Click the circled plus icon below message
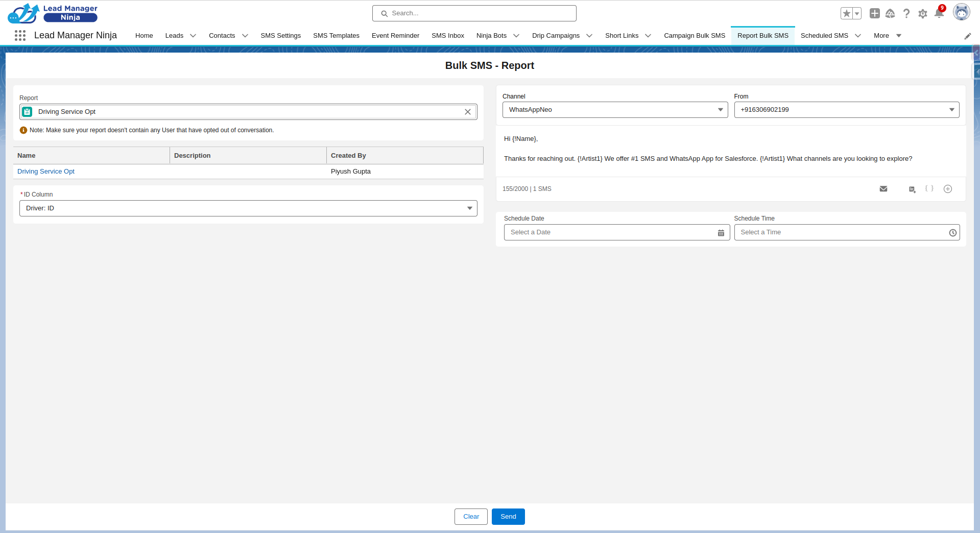 coord(948,189)
